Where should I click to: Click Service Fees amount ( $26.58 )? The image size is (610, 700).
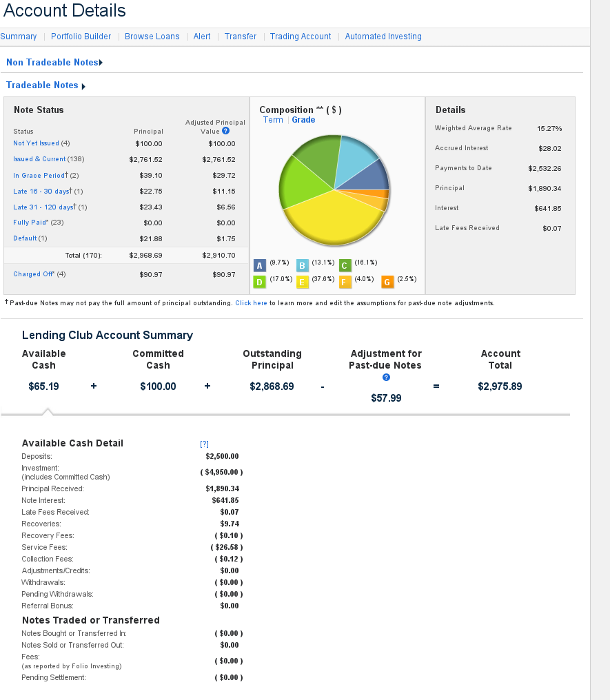coord(227,547)
